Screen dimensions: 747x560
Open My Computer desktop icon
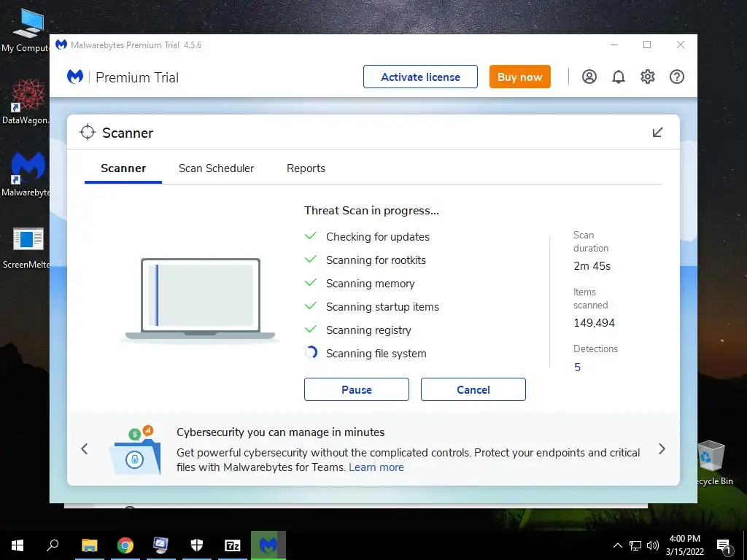(x=27, y=31)
